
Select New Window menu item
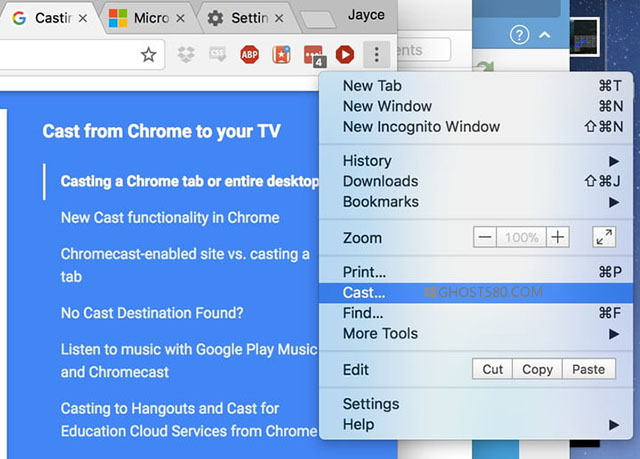coord(476,106)
